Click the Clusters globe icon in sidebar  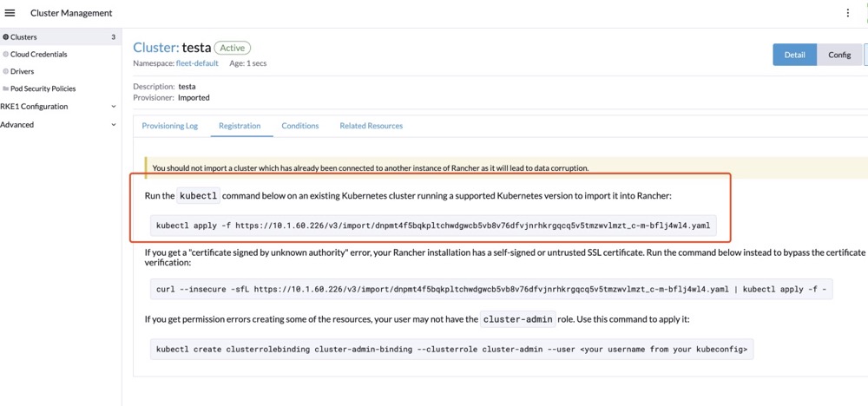click(5, 37)
